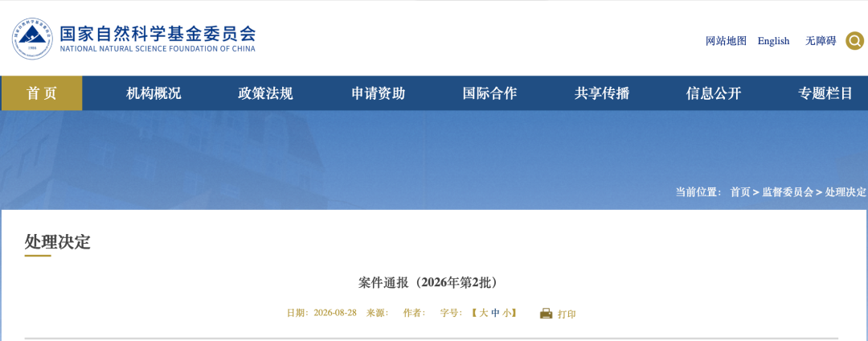868x341 pixels.
Task: Open the 首页 navigation tab
Action: pos(42,93)
